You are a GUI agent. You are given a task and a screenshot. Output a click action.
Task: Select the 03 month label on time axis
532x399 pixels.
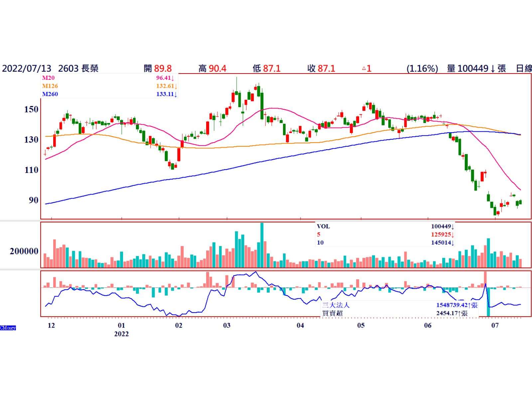(x=227, y=325)
